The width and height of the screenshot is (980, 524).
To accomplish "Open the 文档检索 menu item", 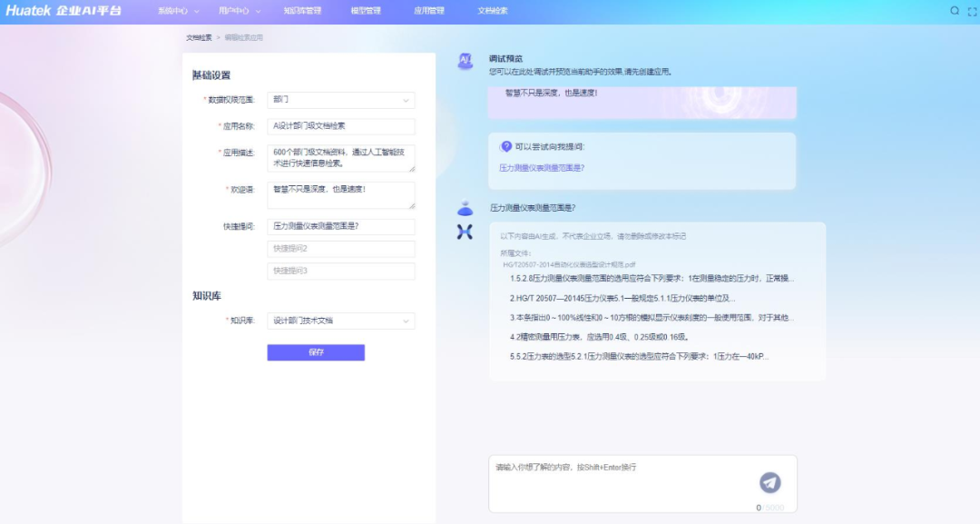I will point(493,11).
